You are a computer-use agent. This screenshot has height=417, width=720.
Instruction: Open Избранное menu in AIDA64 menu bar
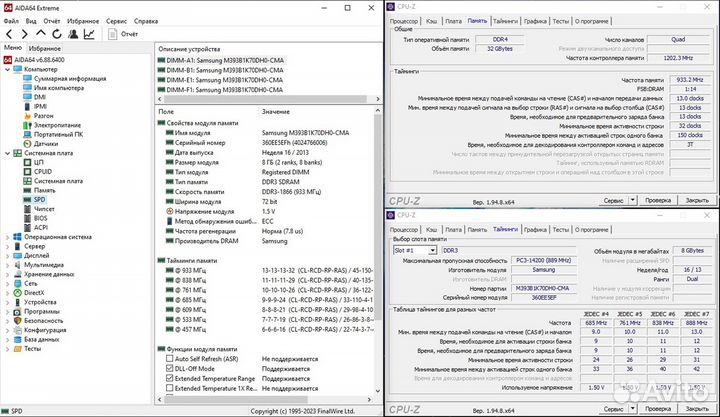(83, 21)
